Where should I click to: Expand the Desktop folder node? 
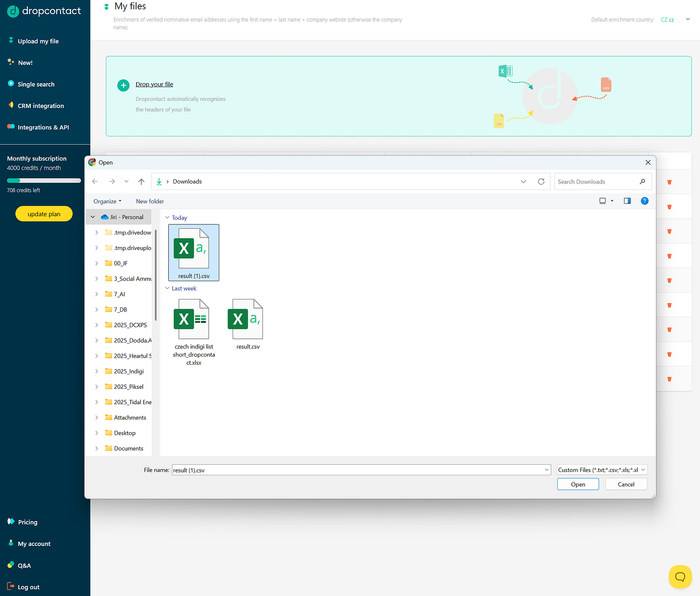click(x=97, y=433)
